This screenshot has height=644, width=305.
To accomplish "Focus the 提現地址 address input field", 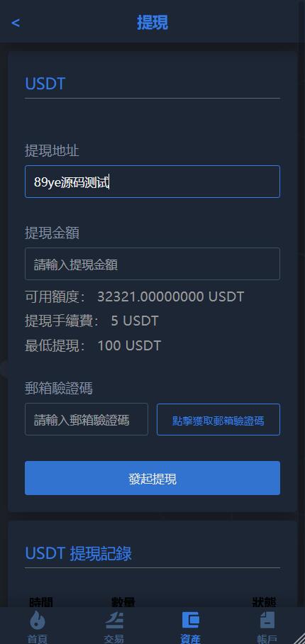I will (152, 182).
